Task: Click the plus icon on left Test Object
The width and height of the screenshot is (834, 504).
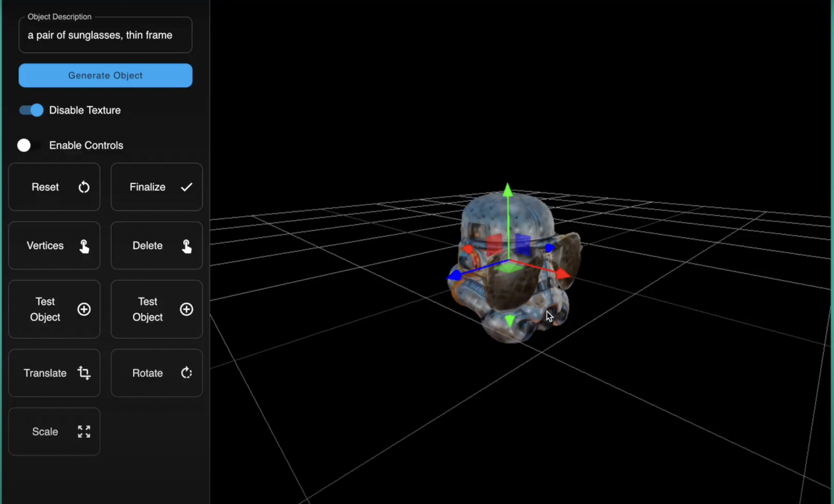Action: [x=84, y=309]
